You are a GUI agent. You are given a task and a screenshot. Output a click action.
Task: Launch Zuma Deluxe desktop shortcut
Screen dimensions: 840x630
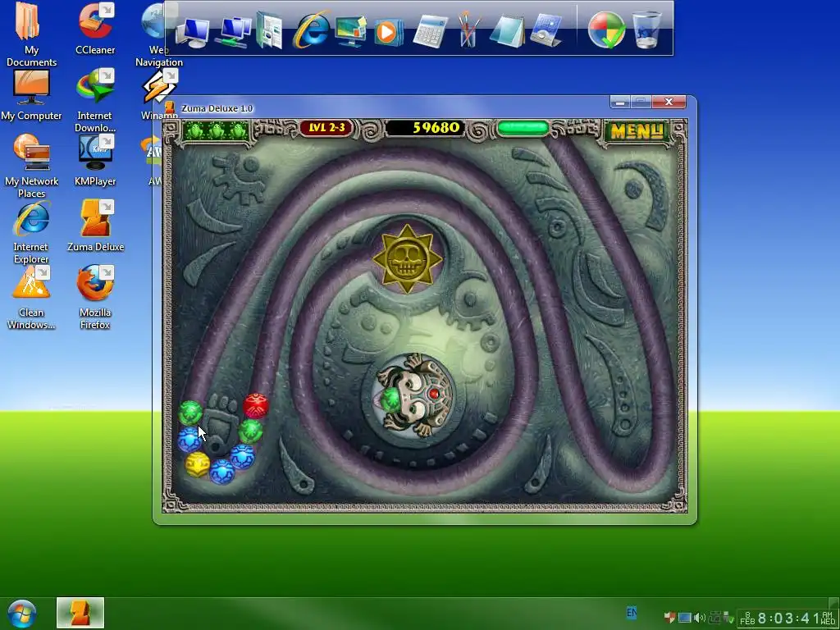95,226
